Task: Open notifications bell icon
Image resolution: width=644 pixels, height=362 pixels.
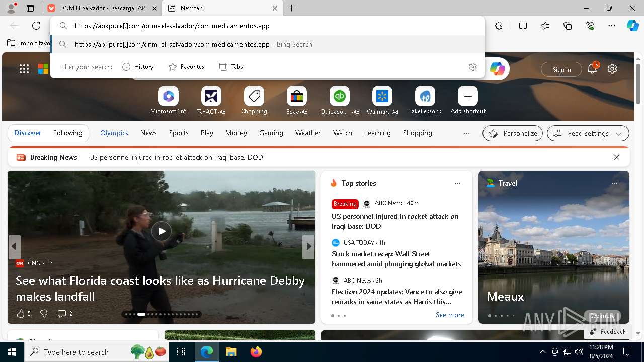Action: tap(592, 69)
